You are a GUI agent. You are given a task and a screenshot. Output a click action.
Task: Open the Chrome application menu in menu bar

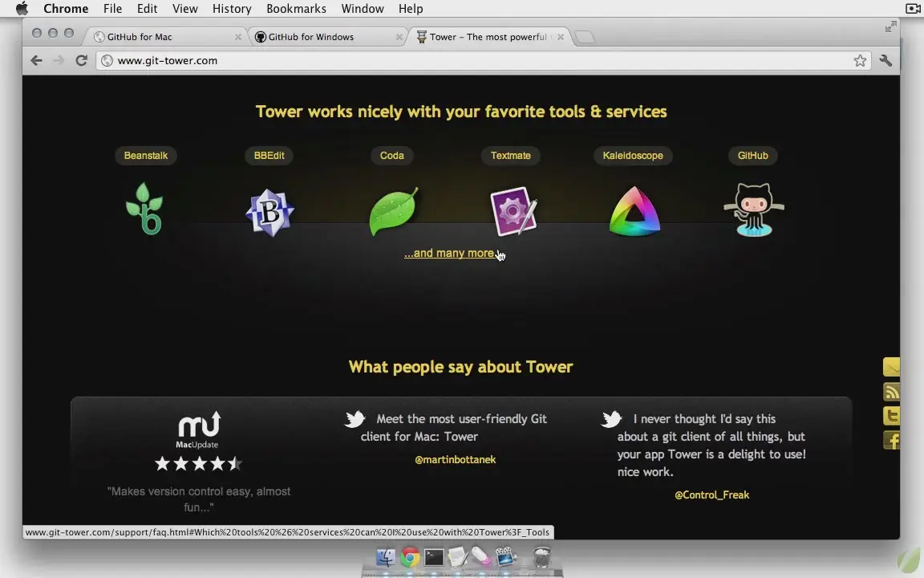pos(66,8)
